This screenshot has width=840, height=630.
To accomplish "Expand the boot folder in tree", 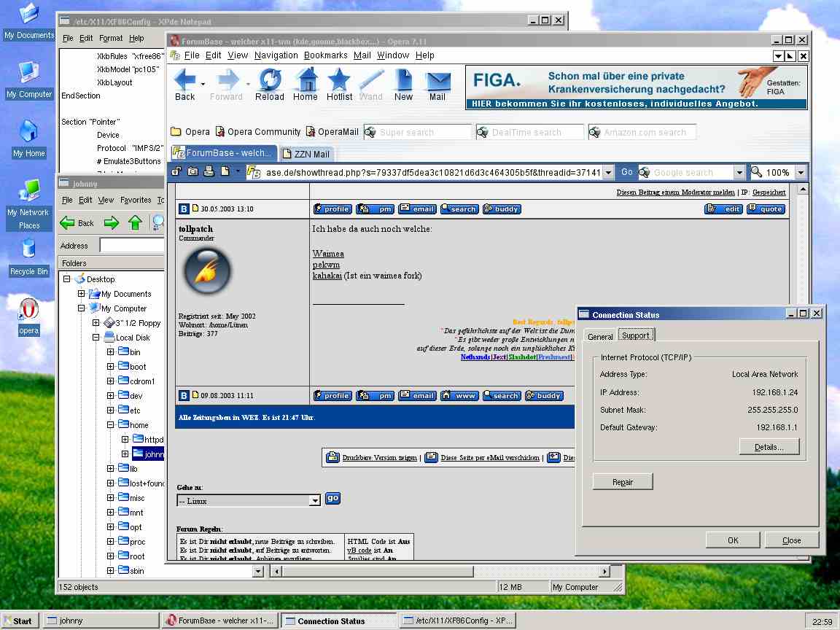I will pyautogui.click(x=110, y=367).
